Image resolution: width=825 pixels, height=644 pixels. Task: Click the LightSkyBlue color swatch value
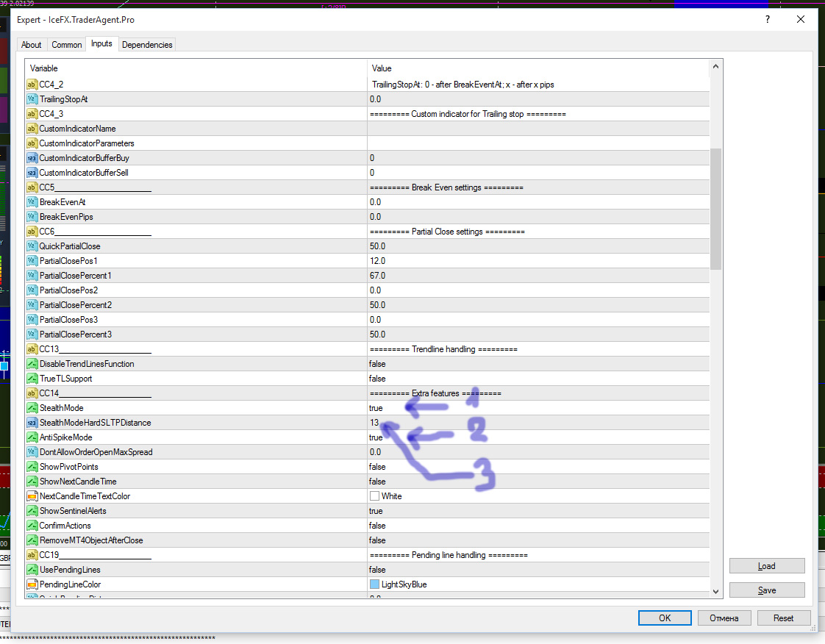pyautogui.click(x=374, y=584)
